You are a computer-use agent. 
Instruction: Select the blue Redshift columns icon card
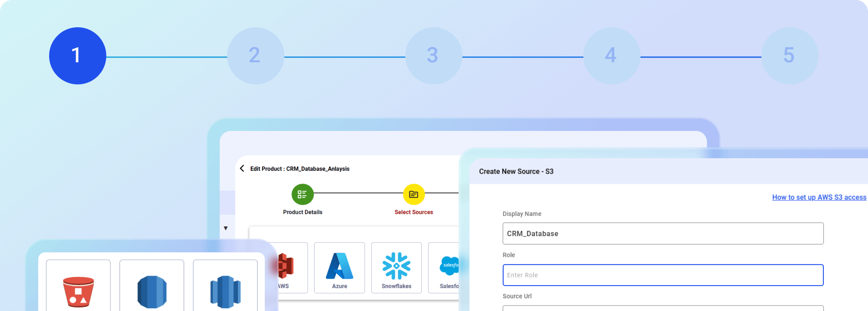coord(225,286)
